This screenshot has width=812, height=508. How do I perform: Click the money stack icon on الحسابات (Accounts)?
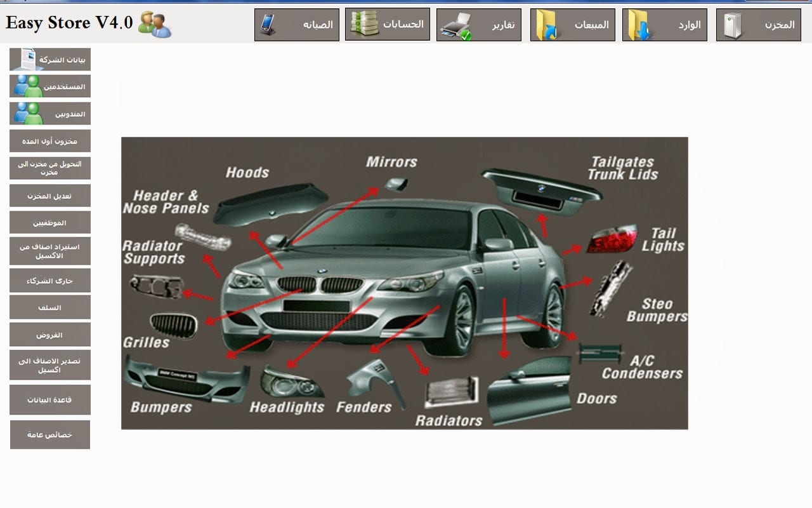tap(364, 24)
